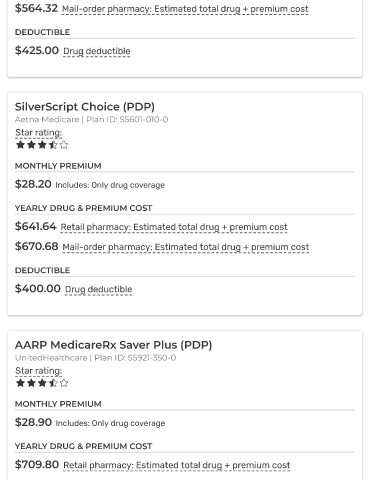This screenshot has width=370, height=480.
Task: Open SilverScript's Star rating tooltip label
Action: (x=39, y=133)
